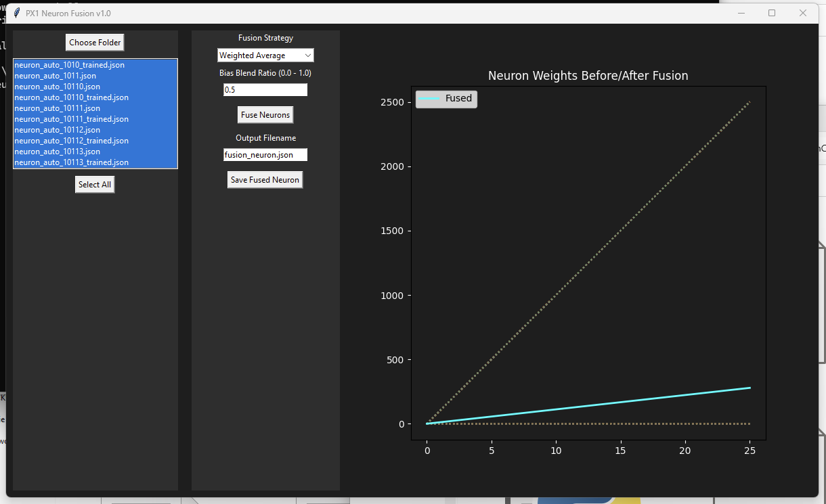Select neuron_auto_10110_trained.json entry
The image size is (826, 504).
point(95,97)
